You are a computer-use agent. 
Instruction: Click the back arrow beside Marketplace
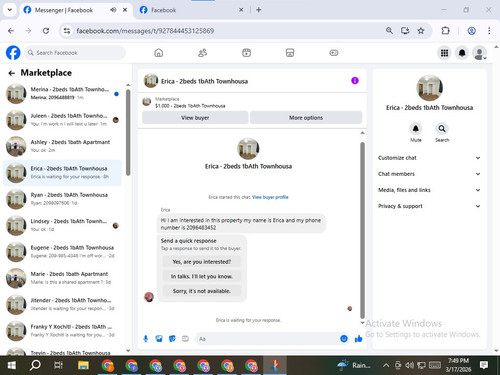(12, 73)
